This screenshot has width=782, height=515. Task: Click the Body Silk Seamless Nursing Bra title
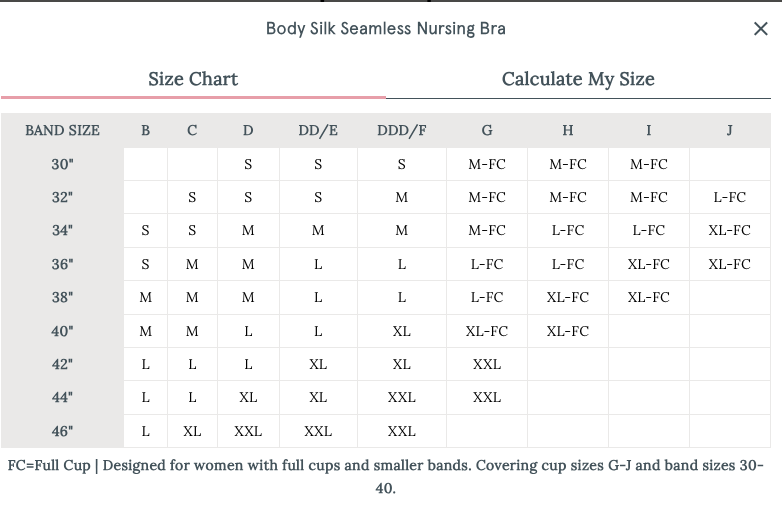386,28
